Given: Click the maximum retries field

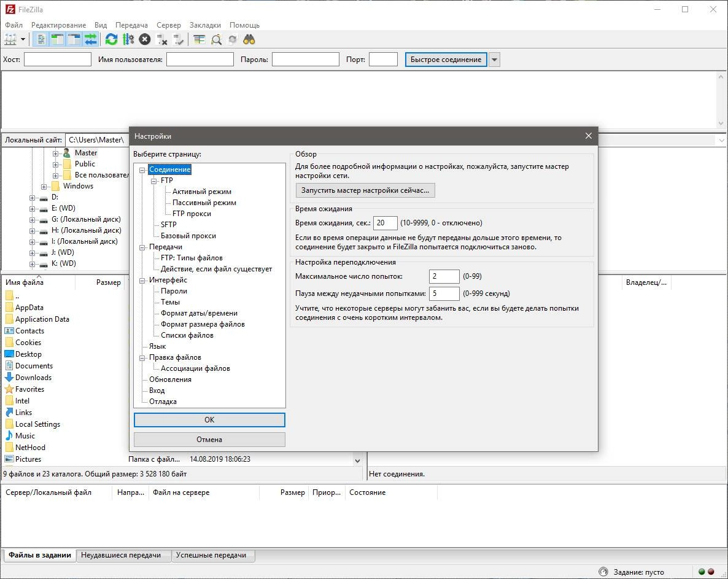Looking at the screenshot, I should pyautogui.click(x=444, y=276).
